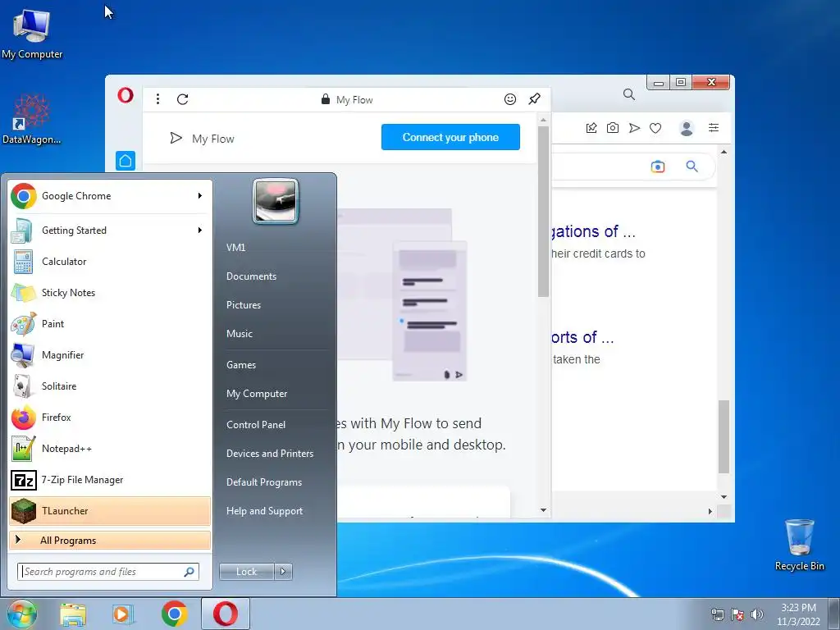Open Opera easy setup sliders icon
Image resolution: width=840 pixels, height=630 pixels.
[x=714, y=127]
